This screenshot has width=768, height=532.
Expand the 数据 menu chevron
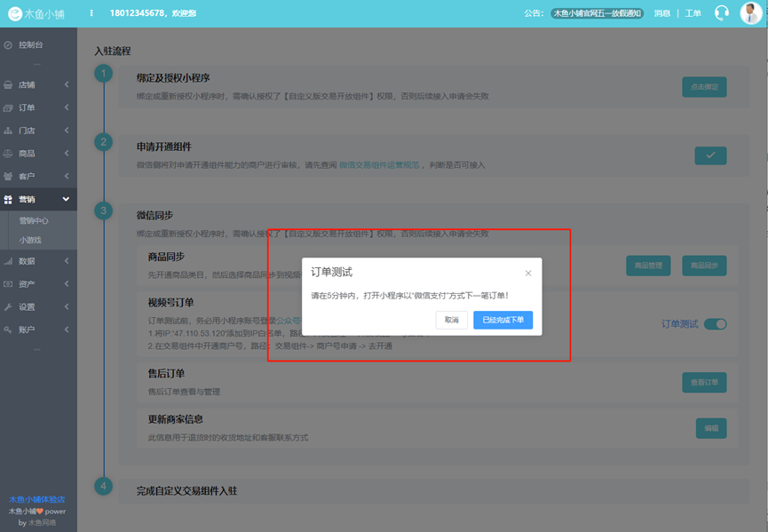[x=66, y=261]
